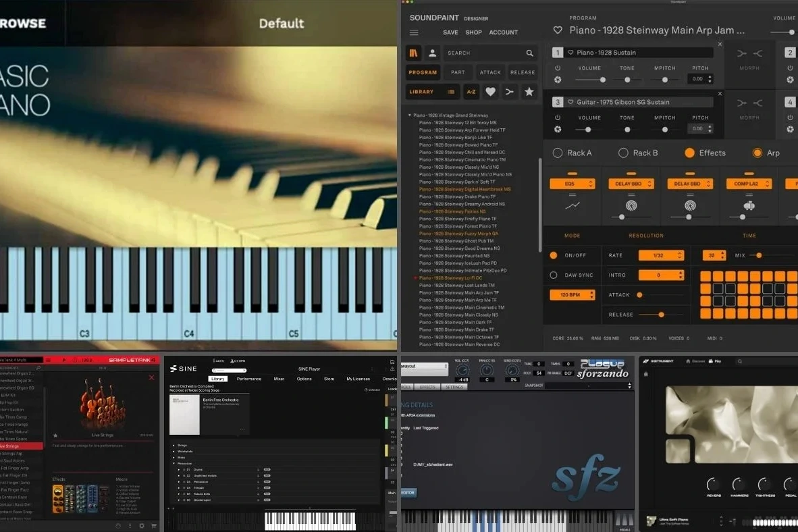
Task: Click the morph filter icon beside A-Z
Action: [510, 92]
